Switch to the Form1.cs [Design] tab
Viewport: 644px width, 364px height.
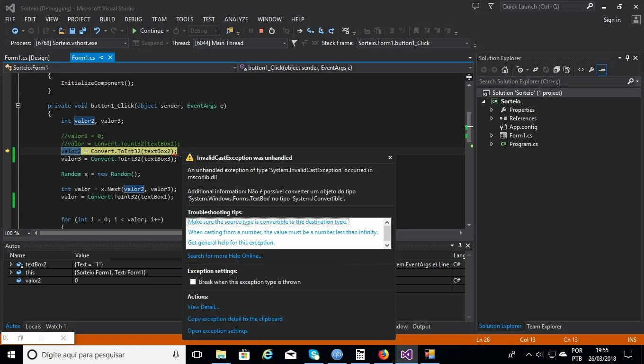tap(27, 58)
